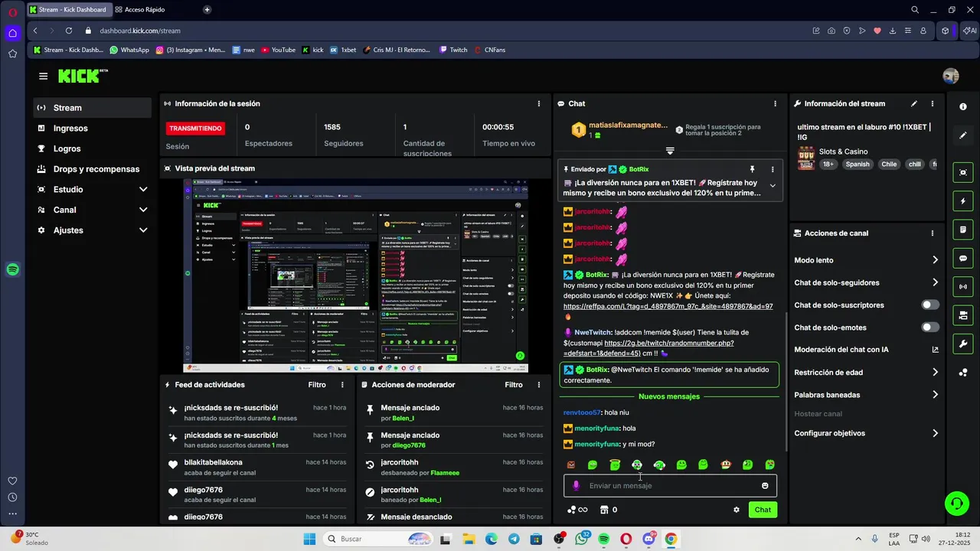Open the green headset support button
This screenshot has height=551, width=980.
pyautogui.click(x=956, y=503)
